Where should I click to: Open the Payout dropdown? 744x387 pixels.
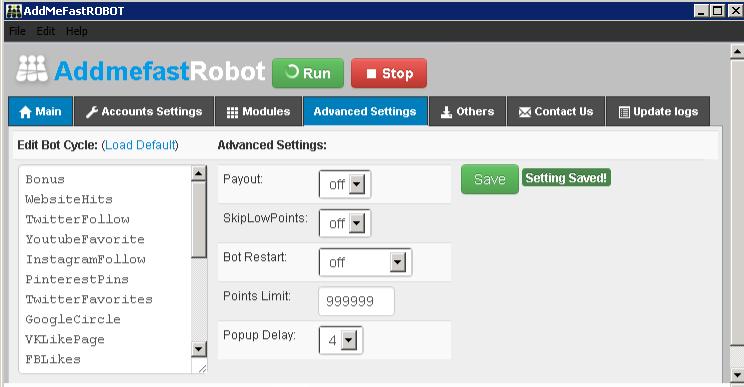pyautogui.click(x=345, y=184)
